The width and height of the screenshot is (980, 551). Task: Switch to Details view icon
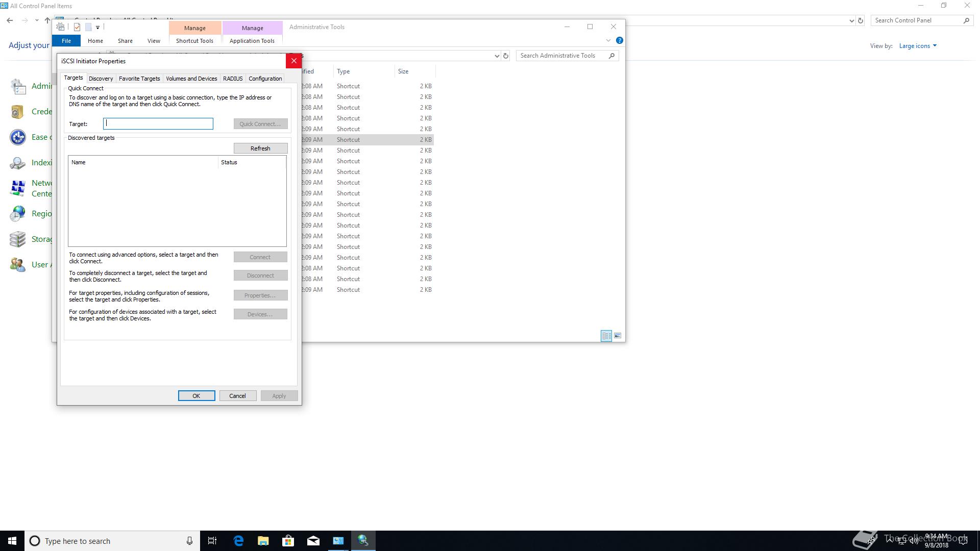606,336
